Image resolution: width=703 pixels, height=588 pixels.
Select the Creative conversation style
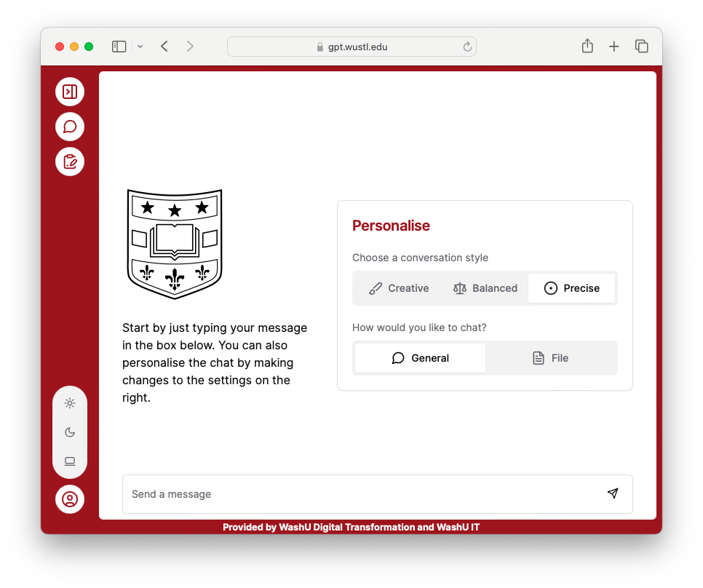[399, 288]
